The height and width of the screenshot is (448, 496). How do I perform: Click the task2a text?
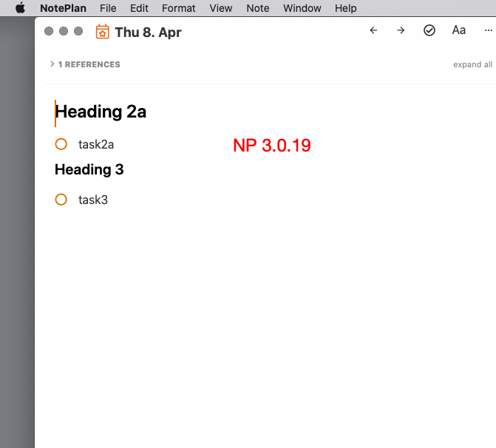point(96,145)
